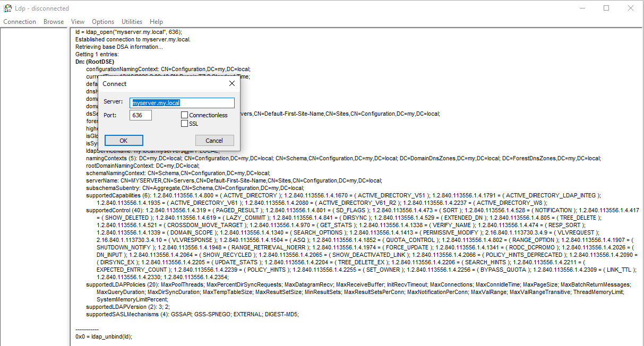This screenshot has width=644, height=346.
Task: Show the Utilities menu
Action: click(132, 22)
